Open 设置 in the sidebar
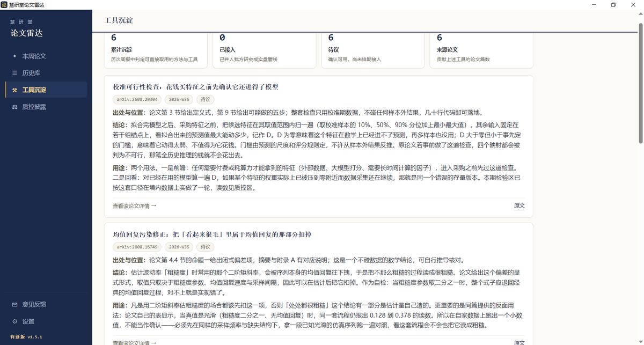 [x=46, y=321]
